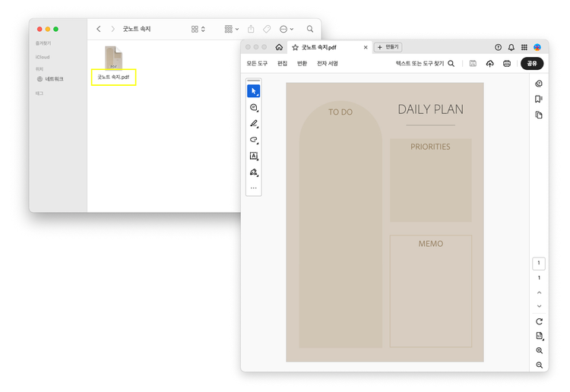
Task: Select the add comment tool in Acrobat
Action: pos(254,108)
